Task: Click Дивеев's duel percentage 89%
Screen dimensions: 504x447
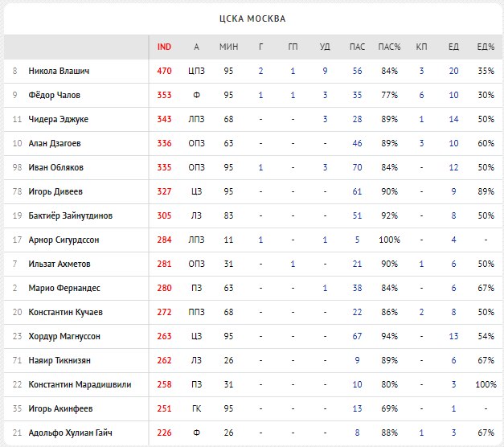Action: click(x=486, y=191)
